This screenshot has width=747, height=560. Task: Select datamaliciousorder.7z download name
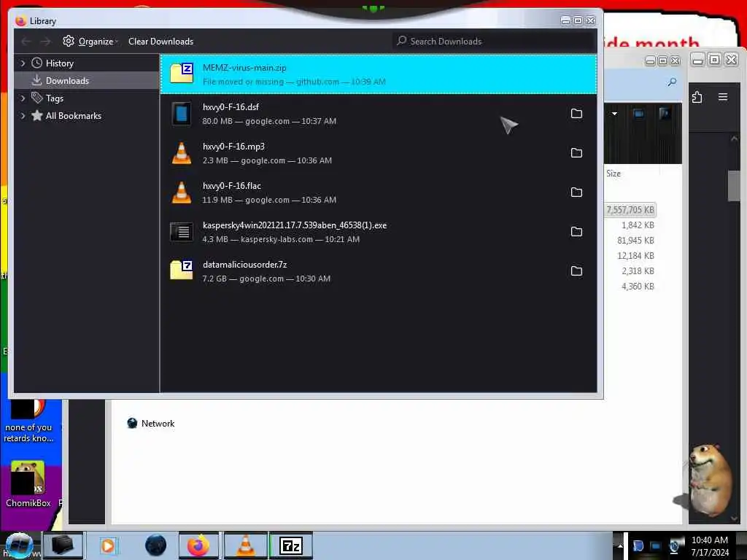(244, 265)
